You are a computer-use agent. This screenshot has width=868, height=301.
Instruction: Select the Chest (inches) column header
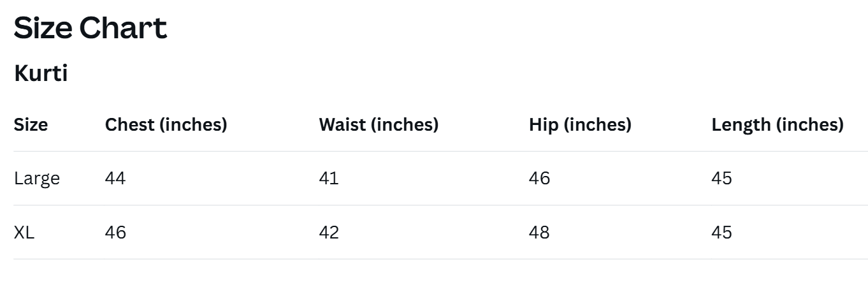click(x=166, y=124)
